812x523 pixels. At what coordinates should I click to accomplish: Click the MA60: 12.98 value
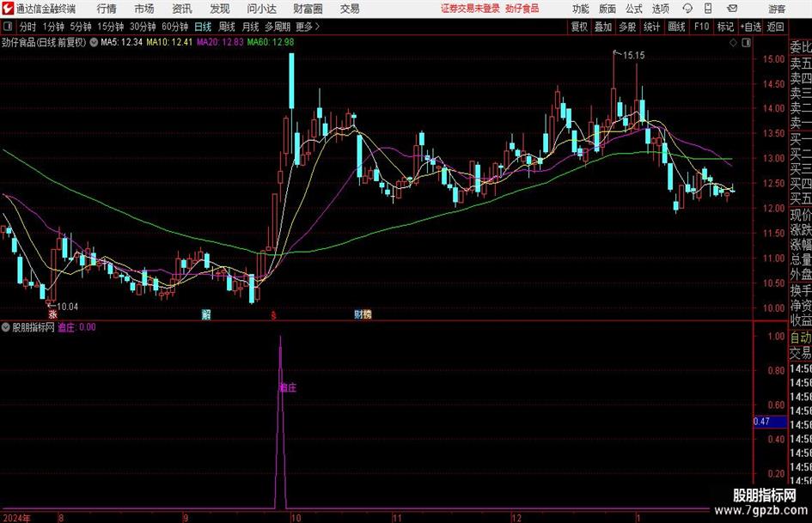(271, 42)
